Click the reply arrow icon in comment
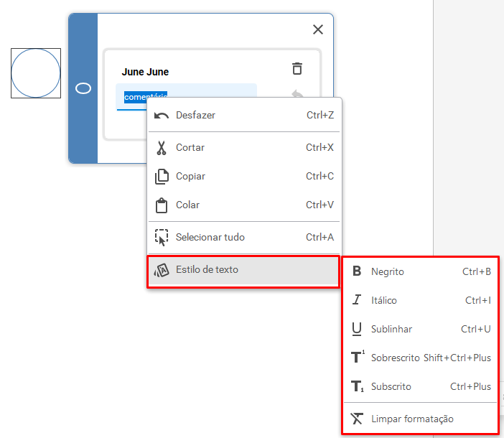 [x=297, y=93]
